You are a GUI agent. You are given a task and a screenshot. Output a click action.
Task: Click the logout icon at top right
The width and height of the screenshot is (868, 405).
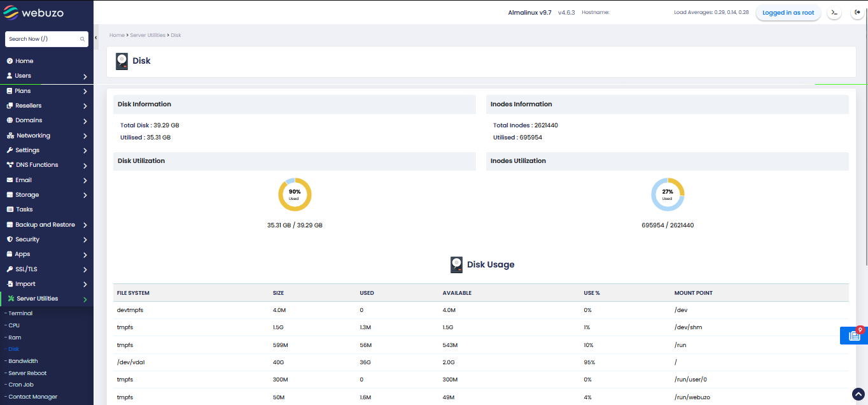[856, 13]
